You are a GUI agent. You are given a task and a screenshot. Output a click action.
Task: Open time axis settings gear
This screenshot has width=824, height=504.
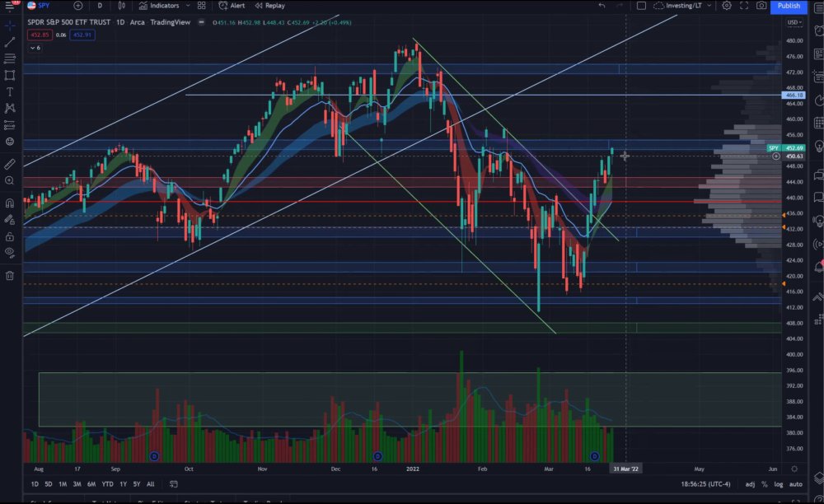[794, 469]
